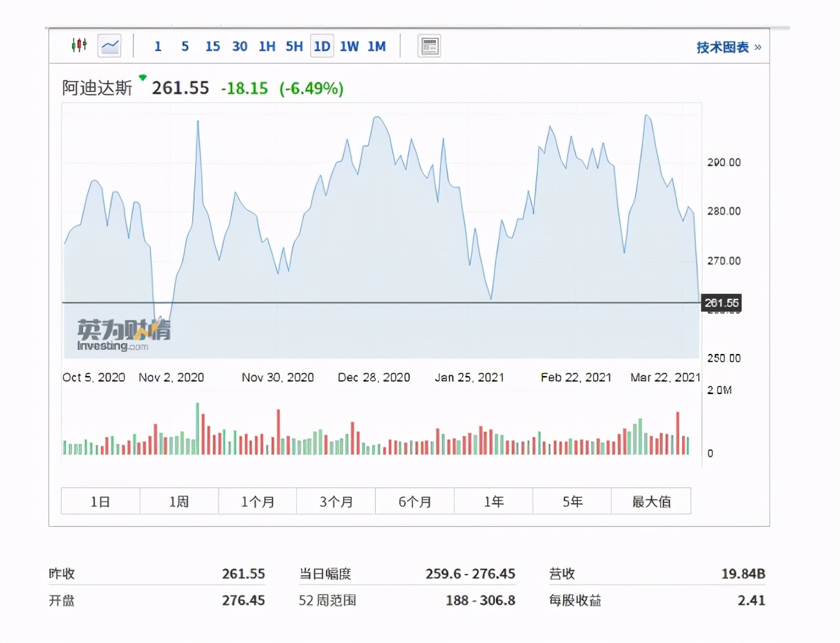Viewport: 840px width, 643px height.
Task: Click the (-6.49%) percent change
Action: point(311,88)
